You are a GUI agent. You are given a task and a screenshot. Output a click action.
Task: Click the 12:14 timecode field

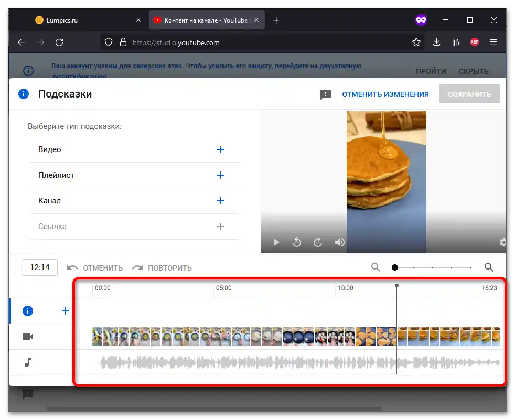[x=39, y=267]
